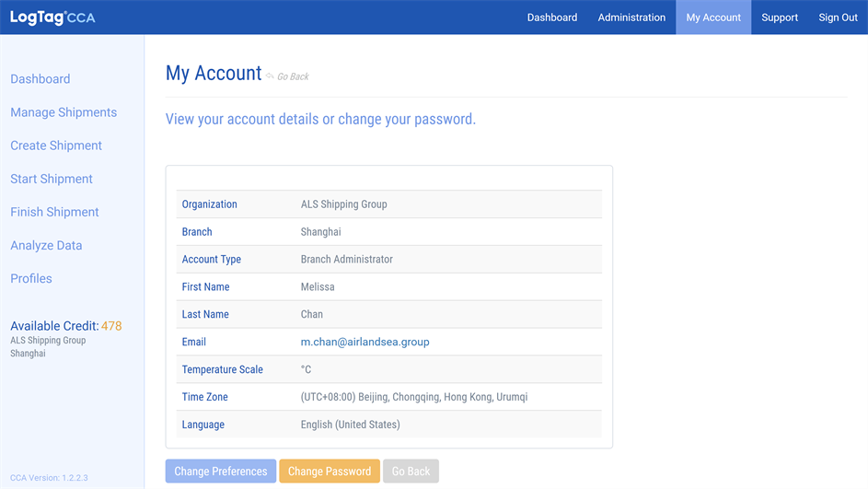Screen dimensions: 868x489
Task: Choose Finish Shipment in the sidebar
Action: tap(54, 212)
